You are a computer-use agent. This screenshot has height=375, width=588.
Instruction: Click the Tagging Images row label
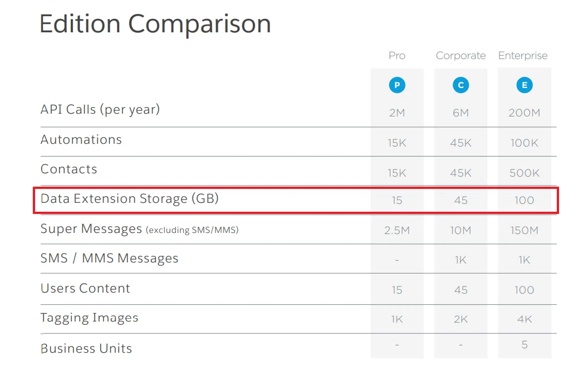pyautogui.click(x=89, y=318)
